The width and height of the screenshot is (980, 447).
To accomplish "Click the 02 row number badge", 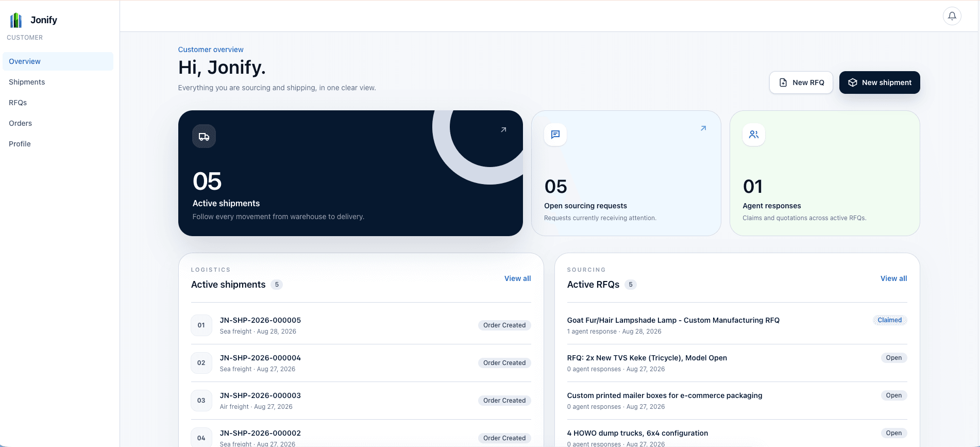I will coord(201,363).
